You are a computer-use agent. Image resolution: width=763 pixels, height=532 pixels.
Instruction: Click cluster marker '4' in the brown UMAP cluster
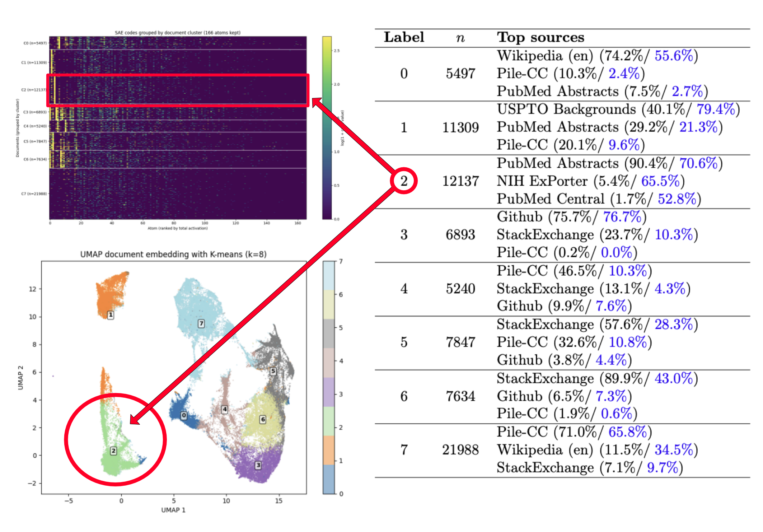tap(225, 409)
